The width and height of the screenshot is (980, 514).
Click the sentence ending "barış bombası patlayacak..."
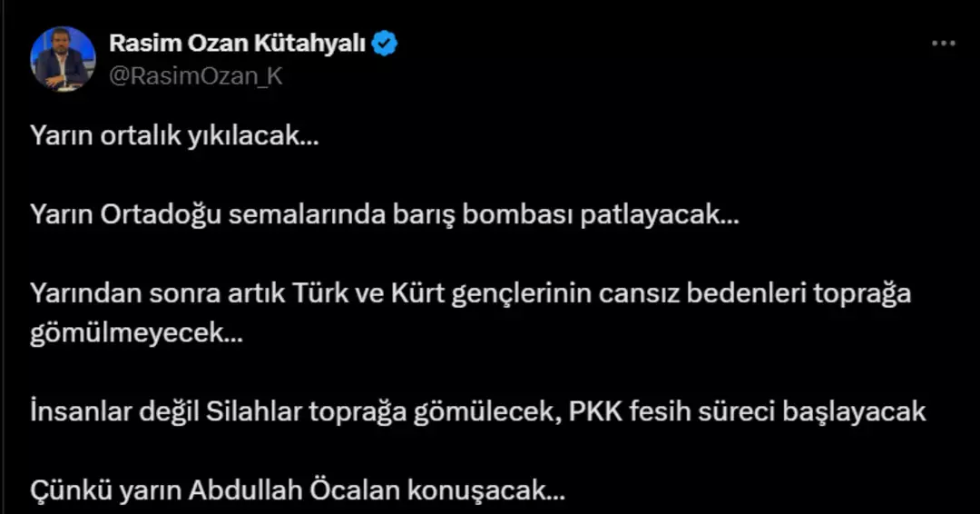tap(385, 214)
